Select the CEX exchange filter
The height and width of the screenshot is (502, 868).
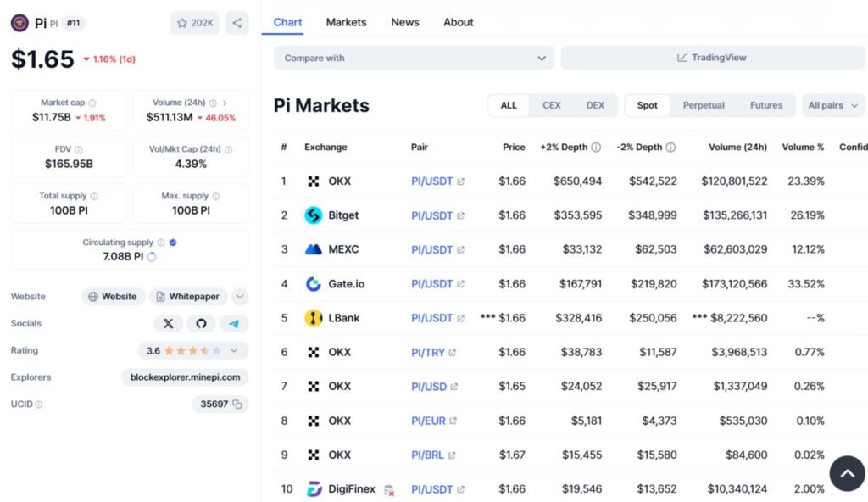[551, 105]
